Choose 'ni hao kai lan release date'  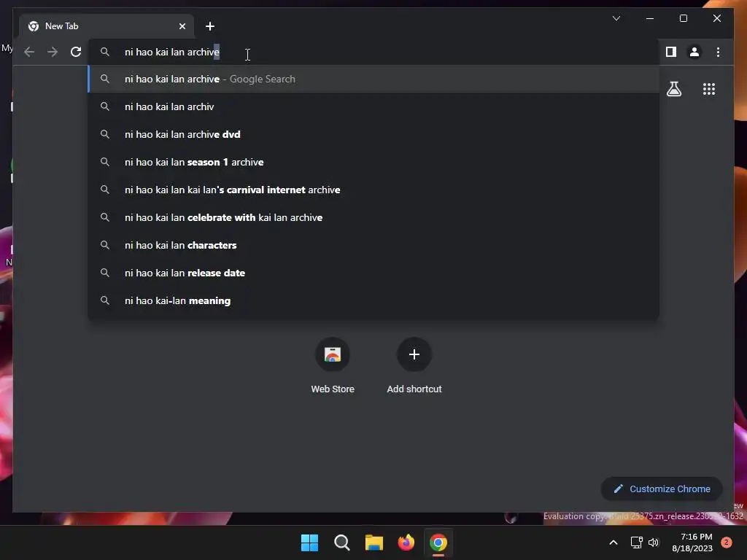pyautogui.click(x=373, y=273)
